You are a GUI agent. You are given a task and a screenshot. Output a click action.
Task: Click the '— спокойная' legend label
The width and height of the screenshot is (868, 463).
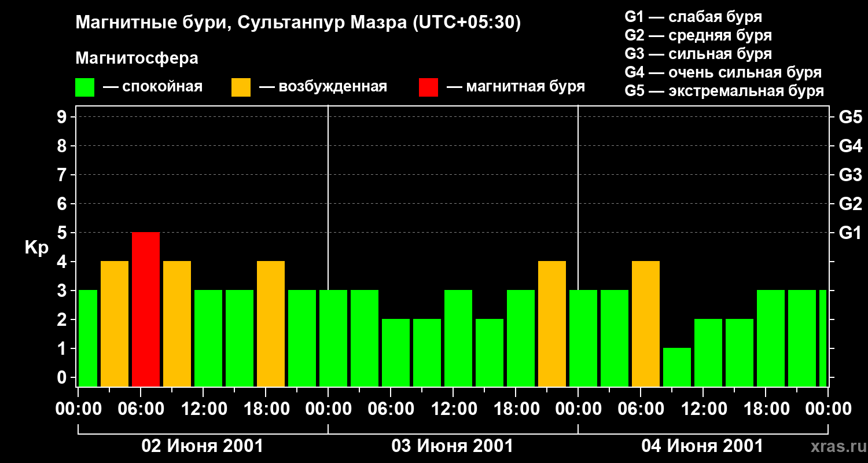point(153,87)
